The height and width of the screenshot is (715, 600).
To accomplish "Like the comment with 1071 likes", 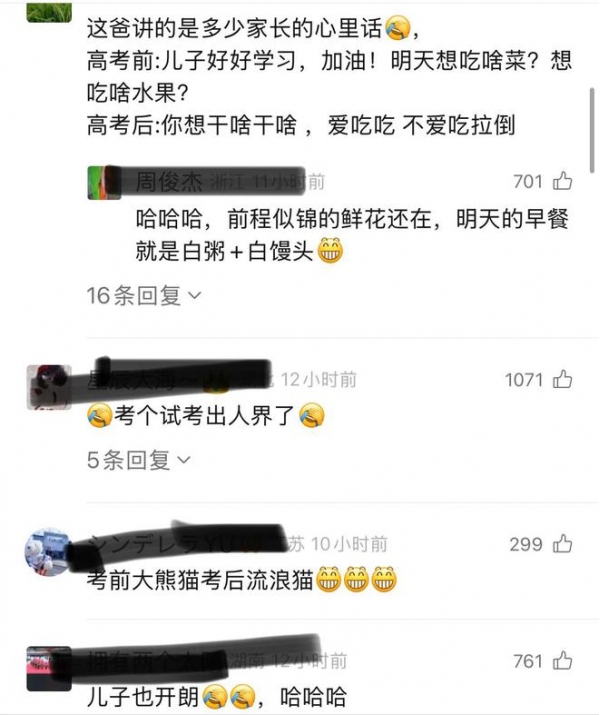I will tap(563, 379).
